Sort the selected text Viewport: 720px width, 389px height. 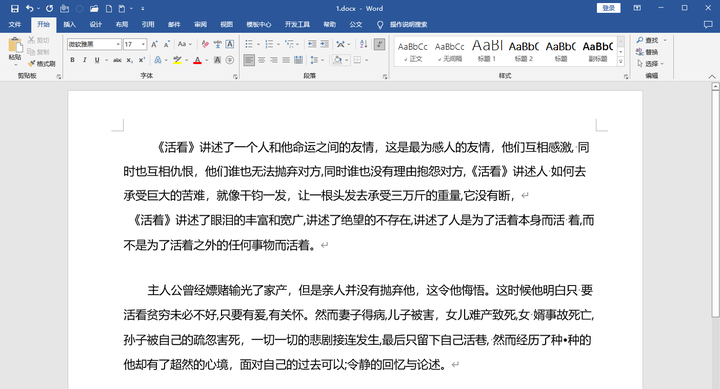point(364,44)
